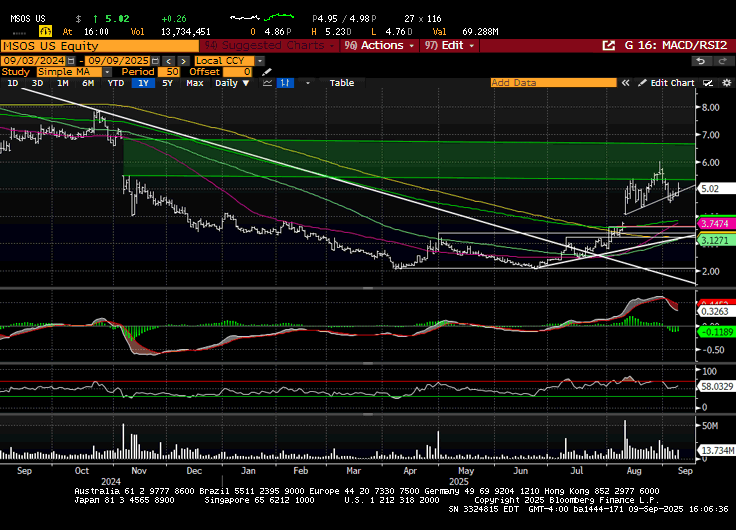Click the price up arrow indicator

coord(96,19)
